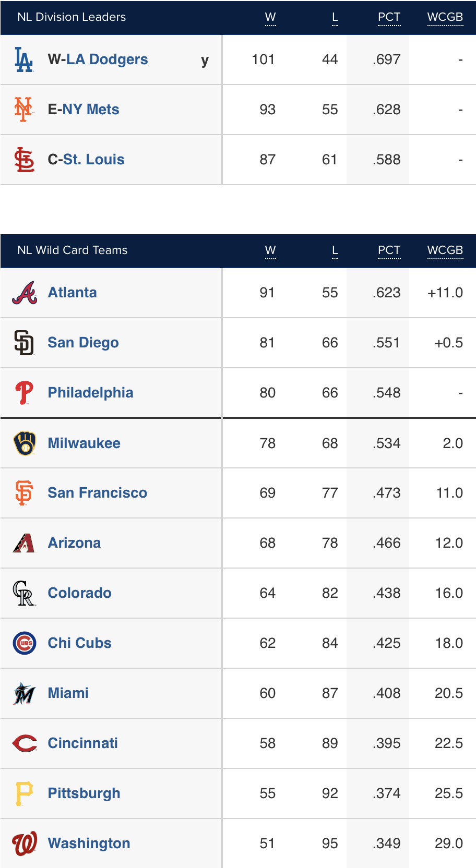Click L column header in Wild Card Teams

point(335,250)
